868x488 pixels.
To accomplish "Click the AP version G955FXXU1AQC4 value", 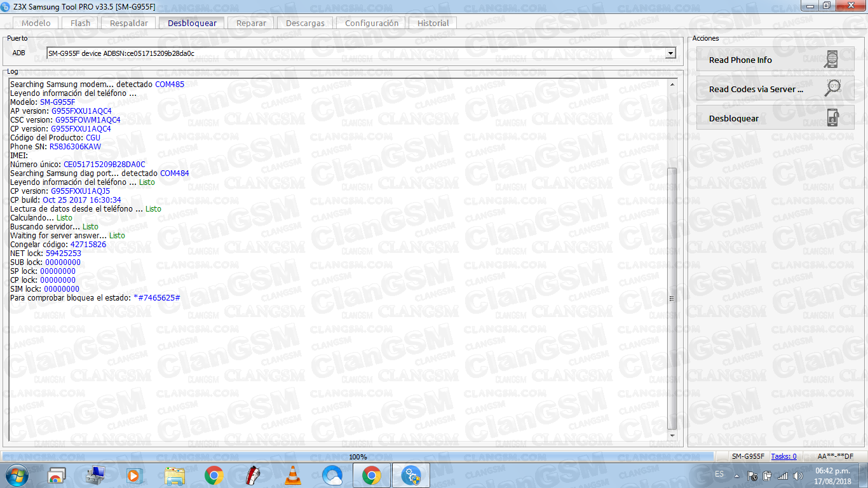I will point(81,111).
